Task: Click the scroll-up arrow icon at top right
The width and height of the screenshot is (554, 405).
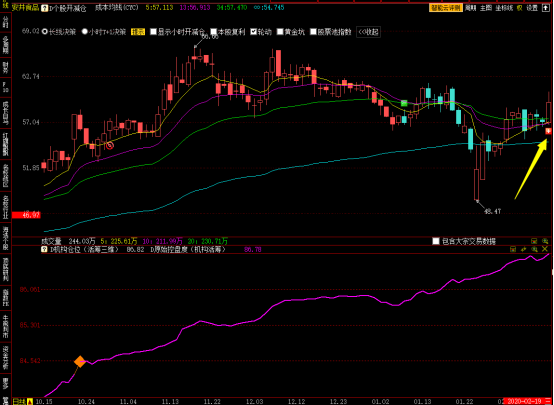Action: [x=546, y=8]
